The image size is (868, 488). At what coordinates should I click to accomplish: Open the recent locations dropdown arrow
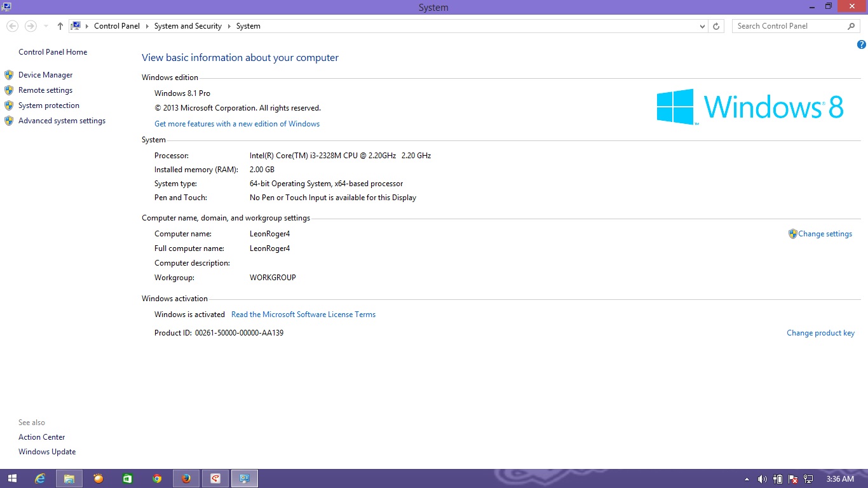coord(46,26)
